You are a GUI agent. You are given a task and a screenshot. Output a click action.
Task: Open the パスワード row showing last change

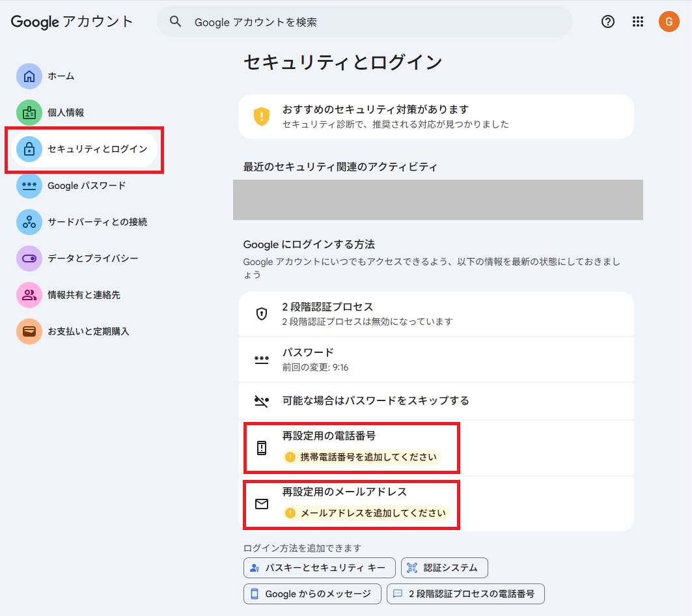point(436,359)
